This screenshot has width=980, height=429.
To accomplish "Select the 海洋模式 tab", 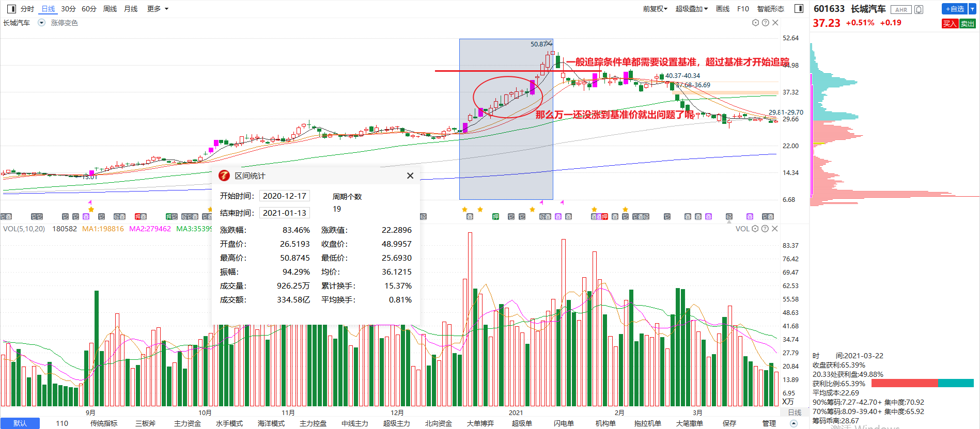I will [271, 423].
